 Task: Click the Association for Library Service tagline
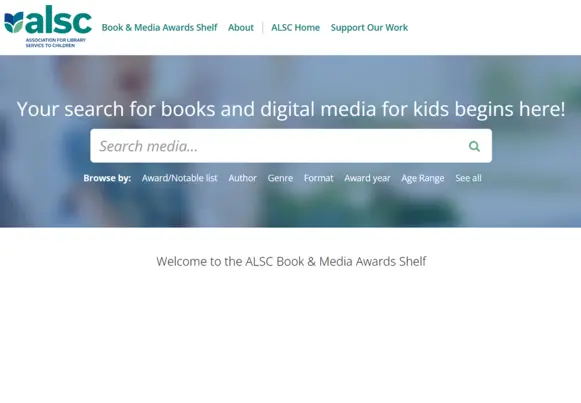pos(56,43)
